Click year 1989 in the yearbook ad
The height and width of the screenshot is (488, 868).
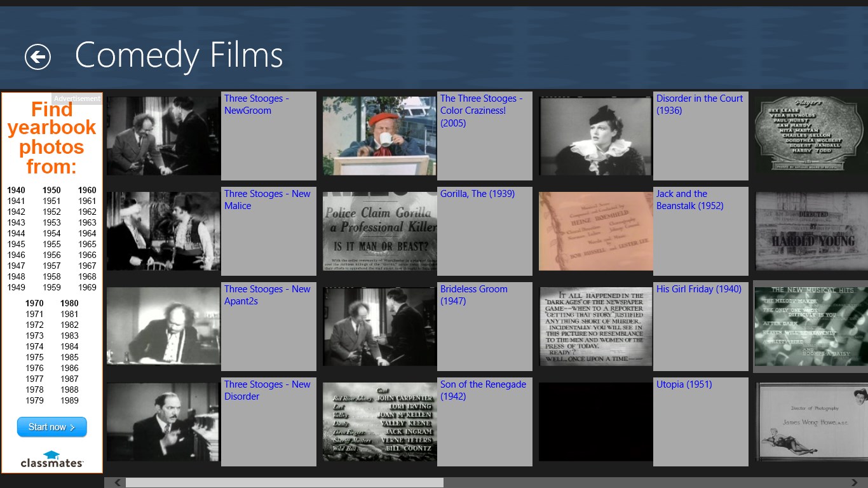tap(70, 400)
